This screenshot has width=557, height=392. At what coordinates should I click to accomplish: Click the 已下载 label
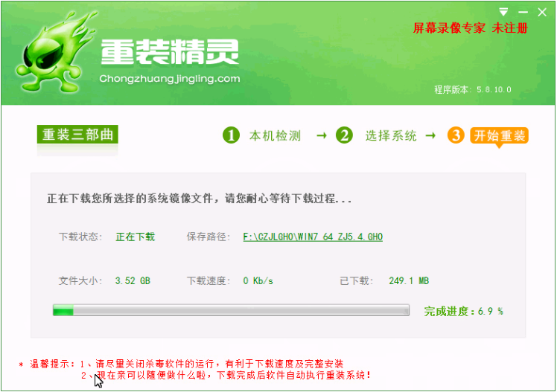point(356,280)
